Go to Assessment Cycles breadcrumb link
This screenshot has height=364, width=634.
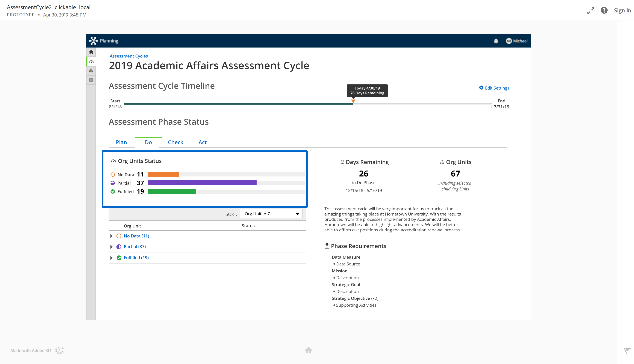click(x=129, y=56)
